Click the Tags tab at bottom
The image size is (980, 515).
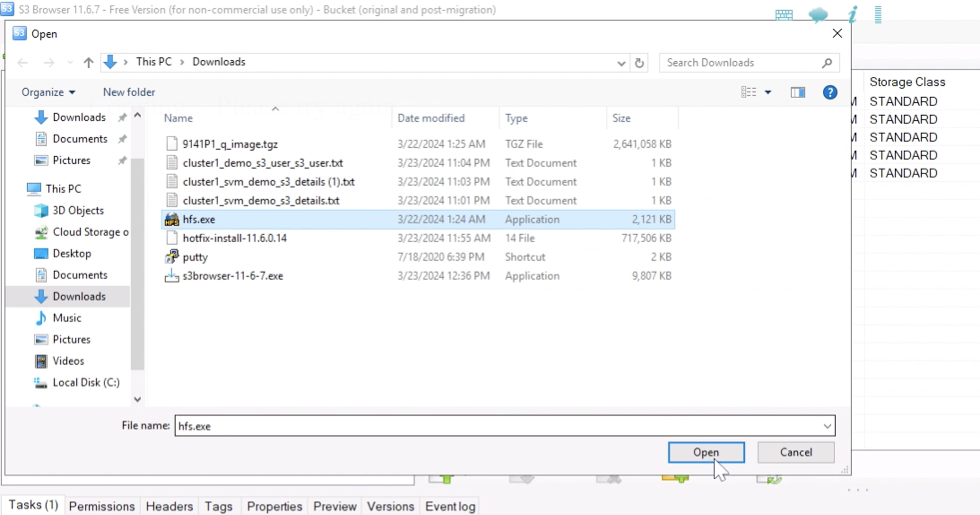coord(218,506)
